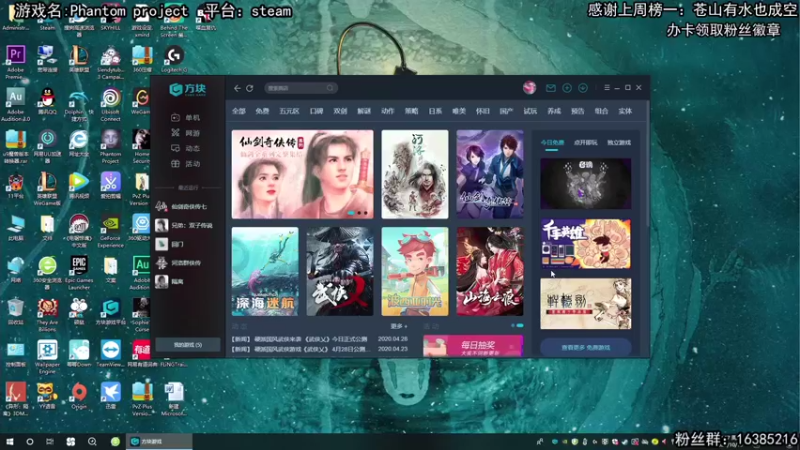Open the user avatar profile in 方块
Image resolution: width=800 pixels, height=450 pixels.
click(x=530, y=88)
